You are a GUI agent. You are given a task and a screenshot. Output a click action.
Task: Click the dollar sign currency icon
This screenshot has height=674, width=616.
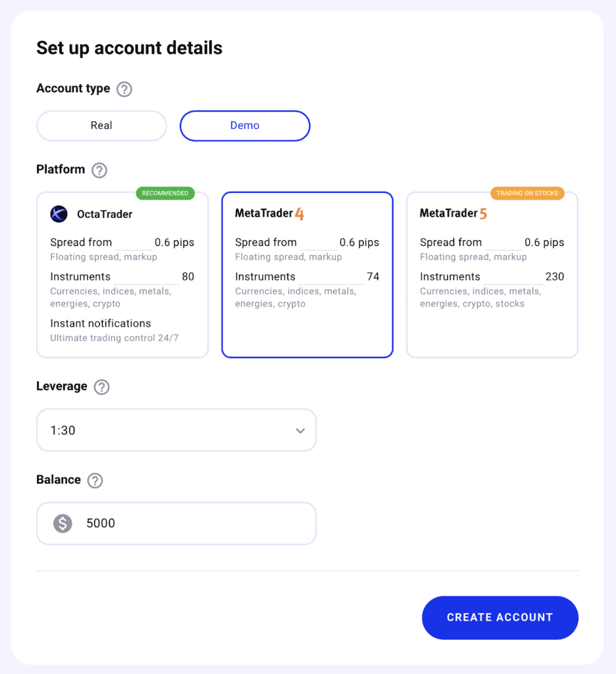pos(63,523)
